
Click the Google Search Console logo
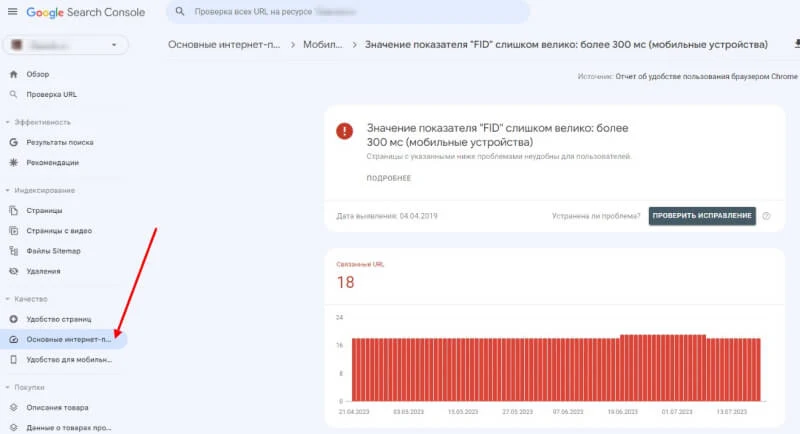point(86,12)
